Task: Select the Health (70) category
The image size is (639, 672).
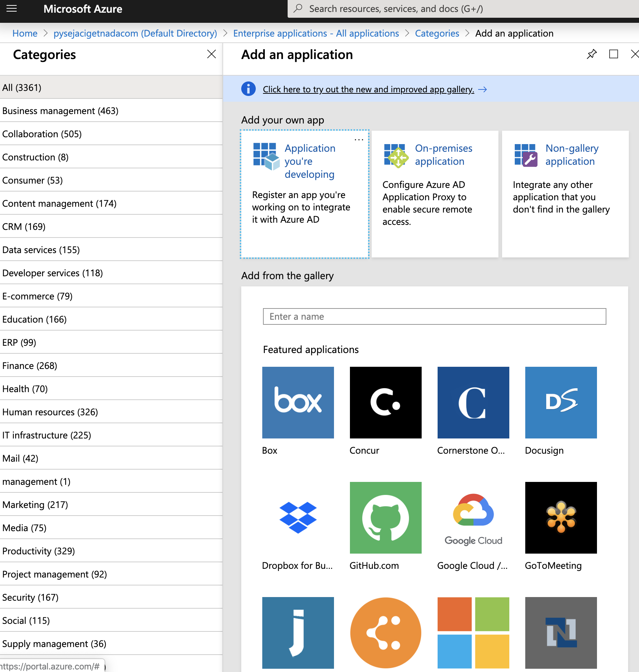Action: (111, 389)
